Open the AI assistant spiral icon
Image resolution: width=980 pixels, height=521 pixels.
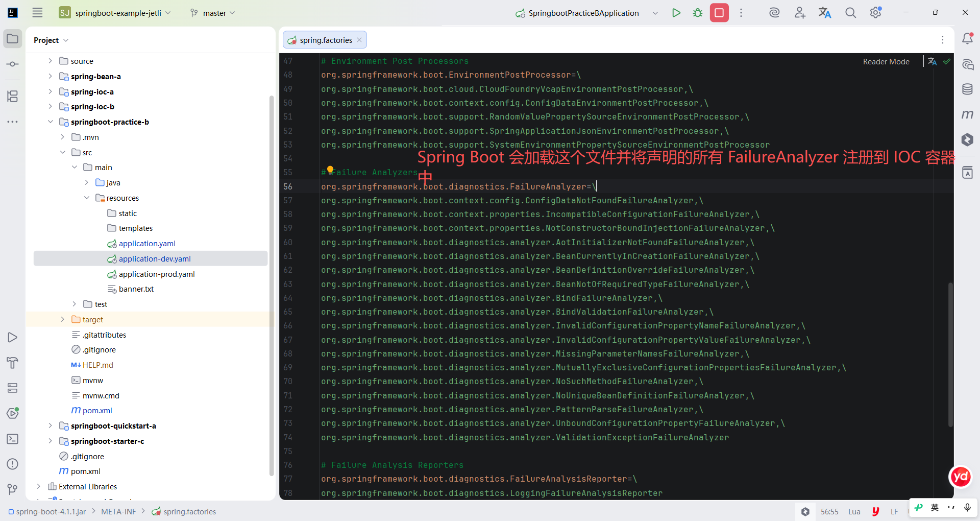(x=774, y=13)
